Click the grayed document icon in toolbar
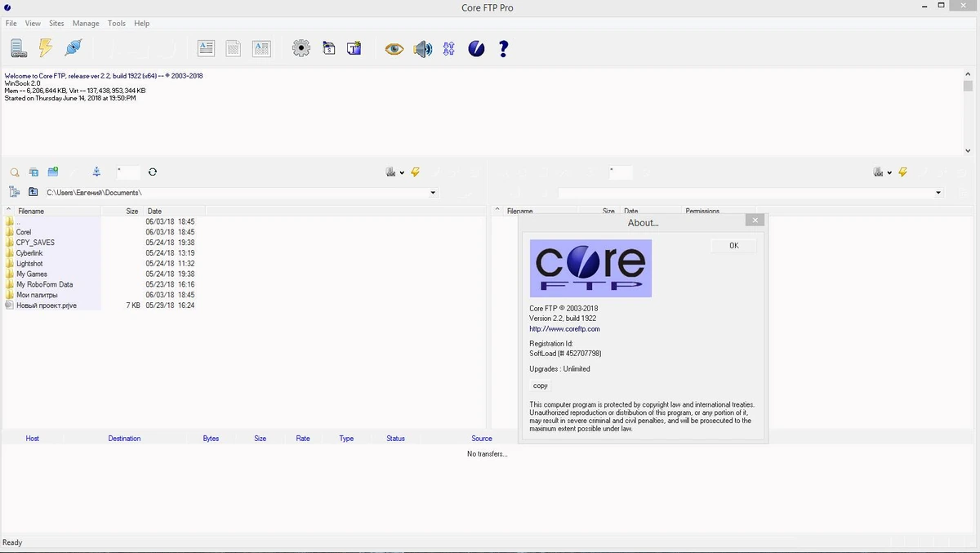Viewport: 980px width, 553px height. [x=234, y=49]
